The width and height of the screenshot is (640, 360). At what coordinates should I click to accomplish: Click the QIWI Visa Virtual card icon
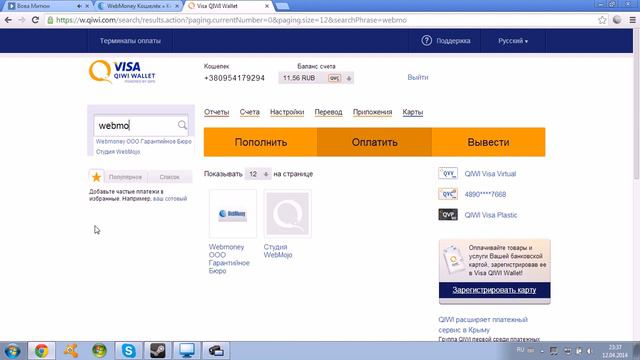click(x=448, y=173)
